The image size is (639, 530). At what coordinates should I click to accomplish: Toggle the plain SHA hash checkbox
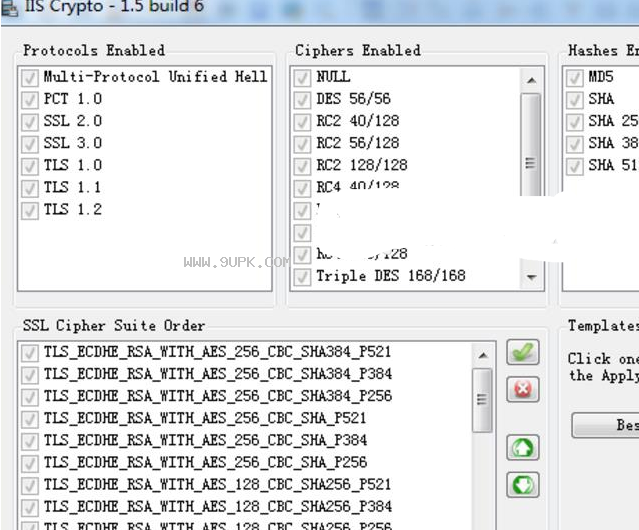coord(574,99)
